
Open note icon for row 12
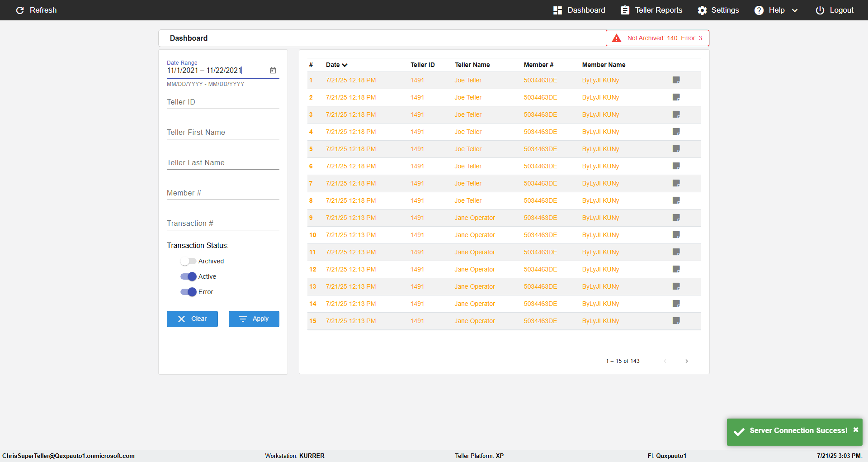tap(676, 269)
